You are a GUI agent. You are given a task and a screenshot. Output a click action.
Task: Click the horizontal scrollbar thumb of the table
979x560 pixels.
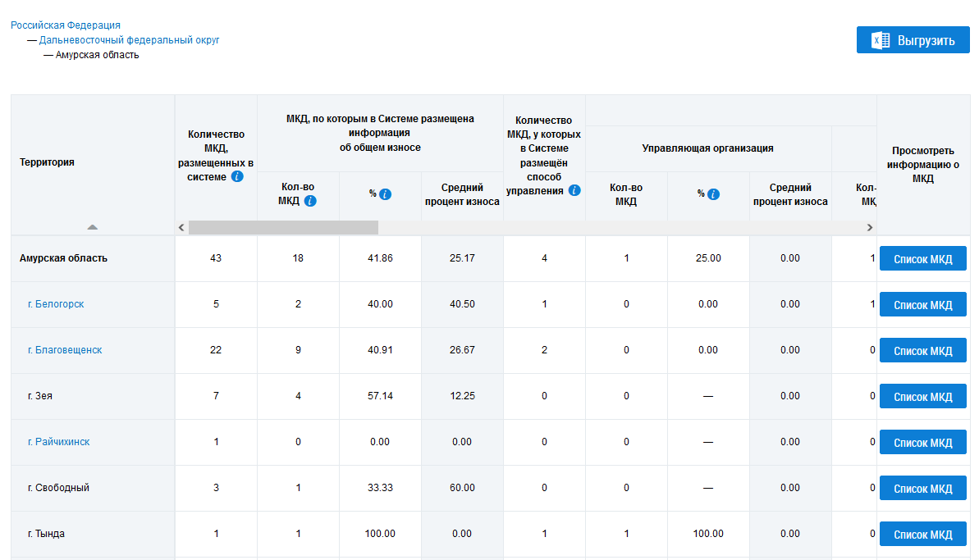[283, 227]
